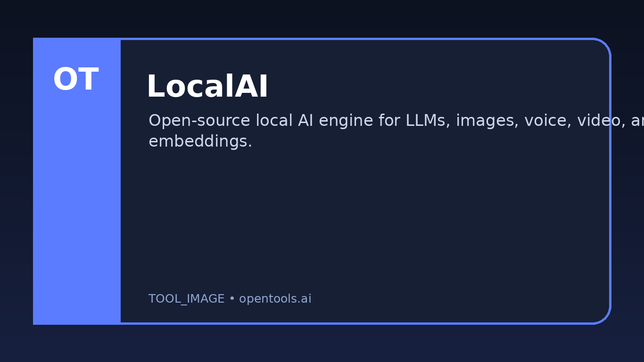Click the OT logo text
This screenshot has height=362, width=644.
pyautogui.click(x=76, y=80)
